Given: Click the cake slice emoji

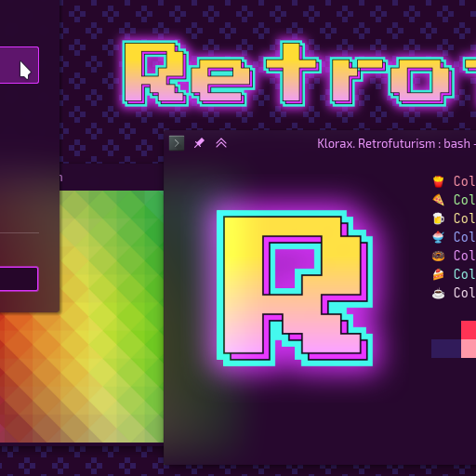Looking at the screenshot, I should coord(438,274).
